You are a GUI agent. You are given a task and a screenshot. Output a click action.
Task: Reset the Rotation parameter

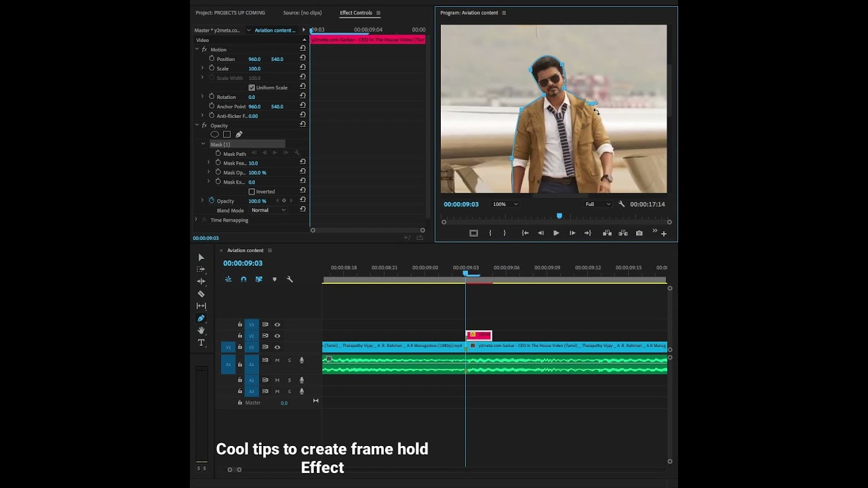click(303, 97)
